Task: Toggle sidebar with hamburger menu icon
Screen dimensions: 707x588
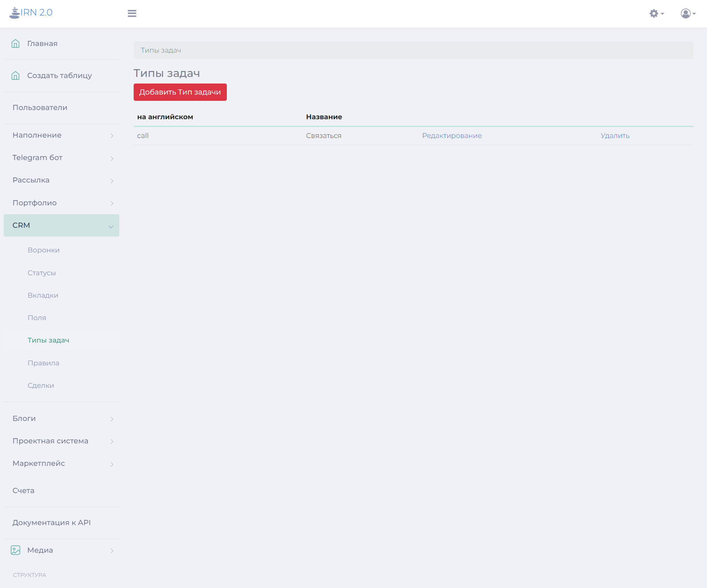Action: (x=132, y=13)
